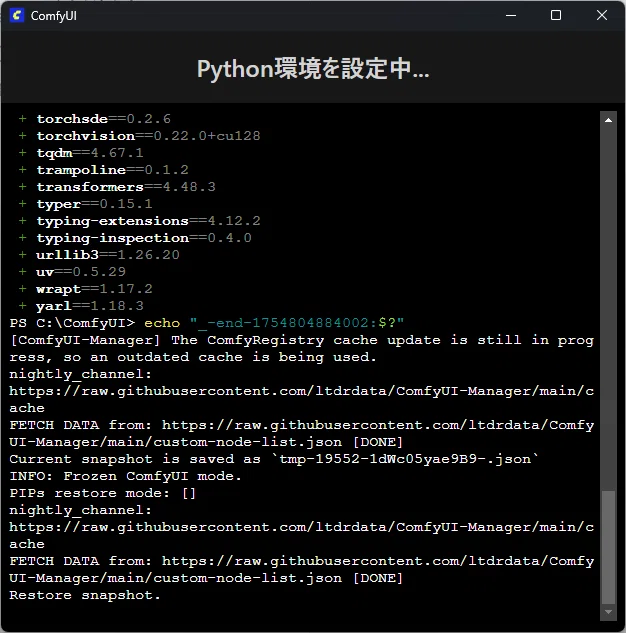This screenshot has height=633, width=626.
Task: Maximize the ComfyUI window
Action: [556, 16]
